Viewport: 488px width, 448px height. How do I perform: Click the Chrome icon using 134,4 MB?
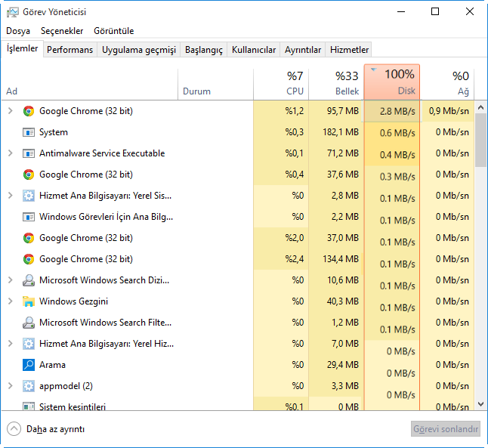click(29, 259)
